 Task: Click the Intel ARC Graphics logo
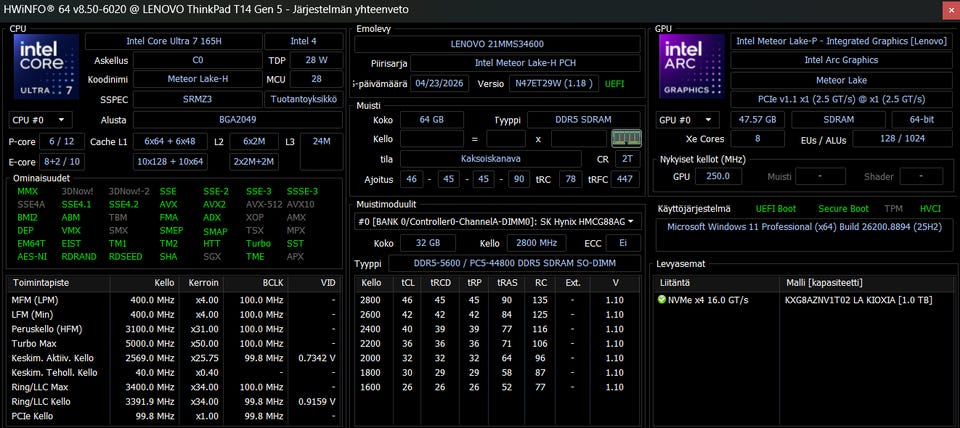pos(692,66)
